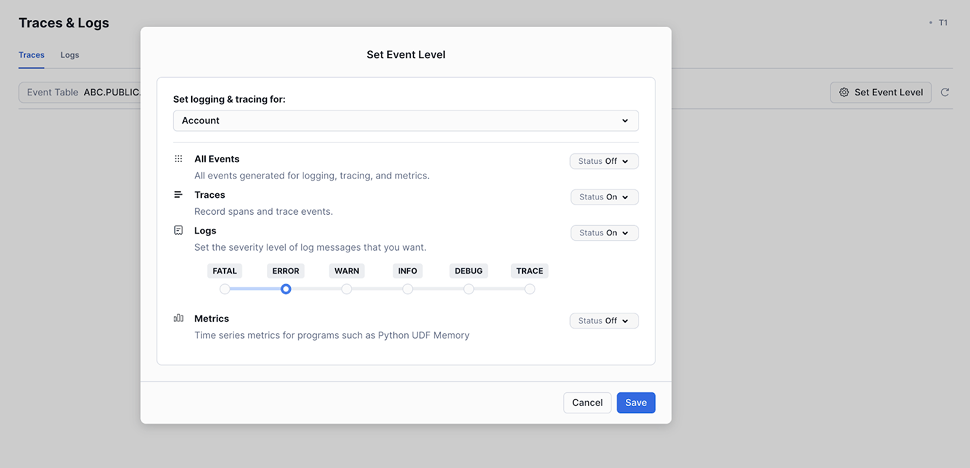Click the Logs document icon
Image resolution: width=970 pixels, height=468 pixels.
tap(178, 230)
